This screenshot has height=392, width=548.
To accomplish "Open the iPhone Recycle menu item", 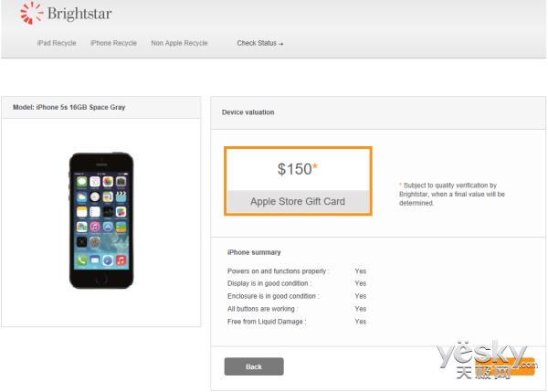I will point(113,43).
